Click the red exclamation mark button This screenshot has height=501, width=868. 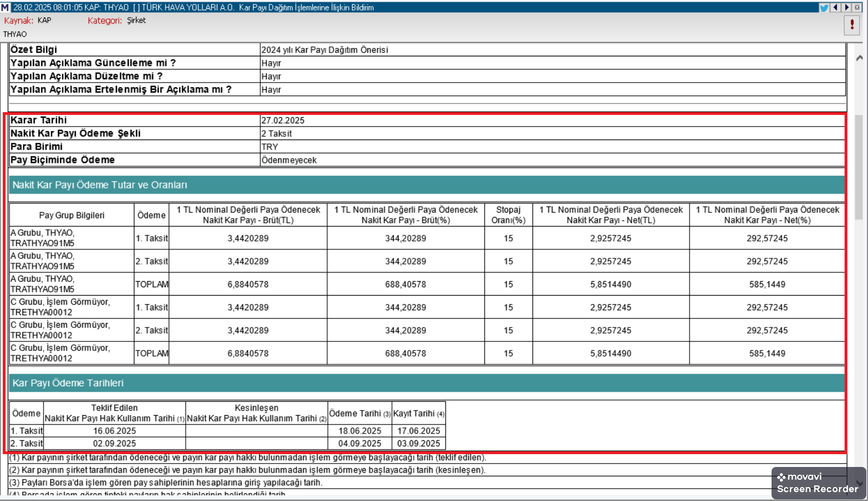tap(851, 25)
